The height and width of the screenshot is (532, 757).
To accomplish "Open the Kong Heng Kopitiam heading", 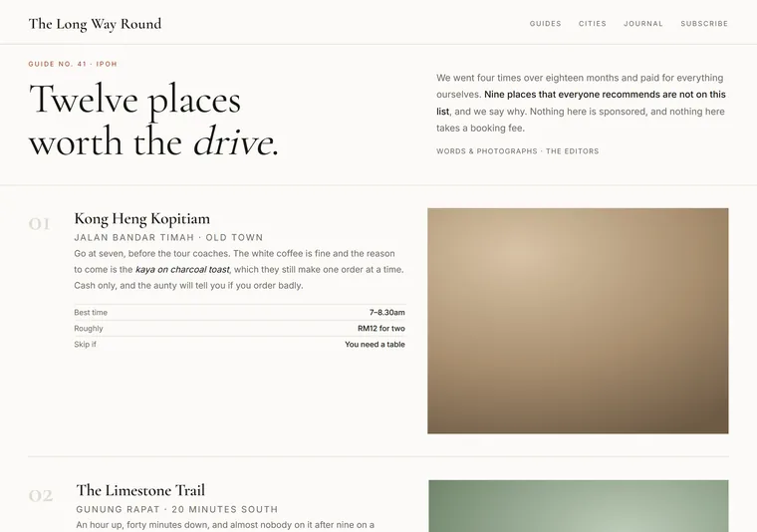I will coord(141,219).
